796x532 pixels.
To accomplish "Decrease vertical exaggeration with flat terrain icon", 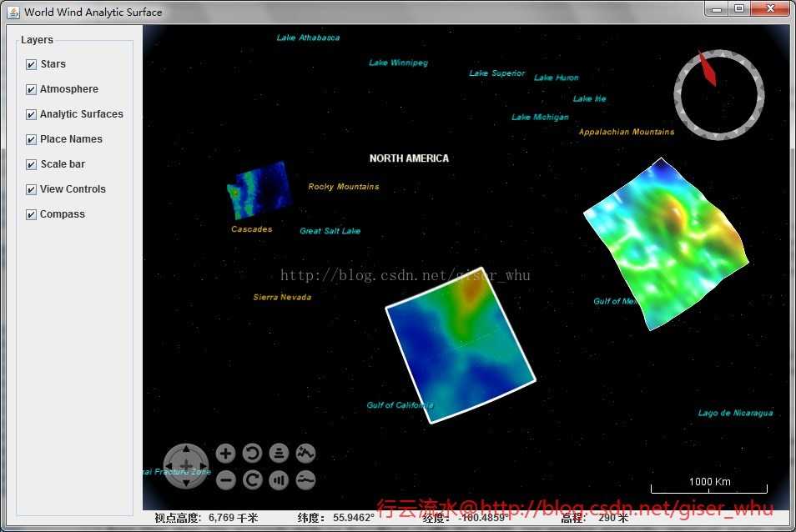I will [x=305, y=479].
